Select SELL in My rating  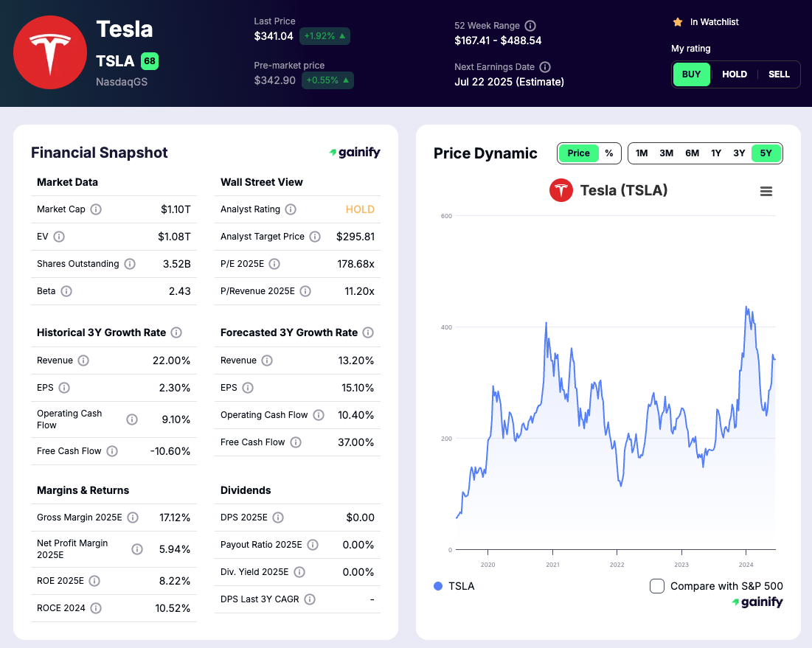pyautogui.click(x=779, y=74)
